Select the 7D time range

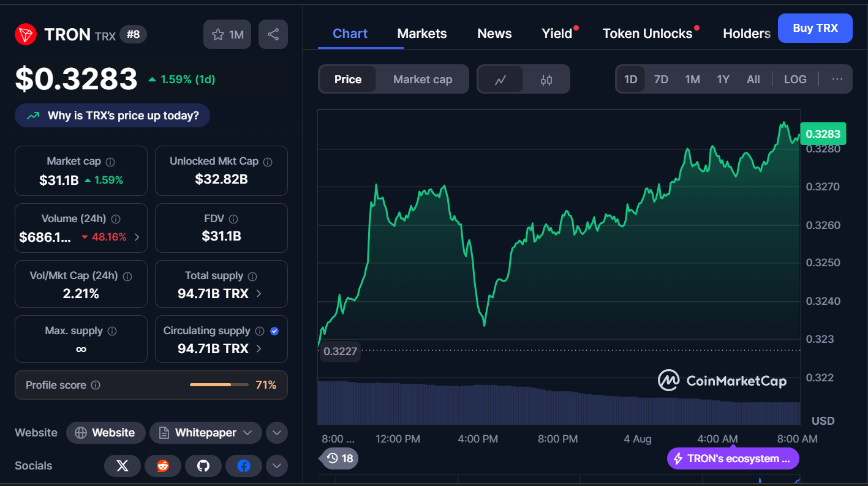(661, 80)
